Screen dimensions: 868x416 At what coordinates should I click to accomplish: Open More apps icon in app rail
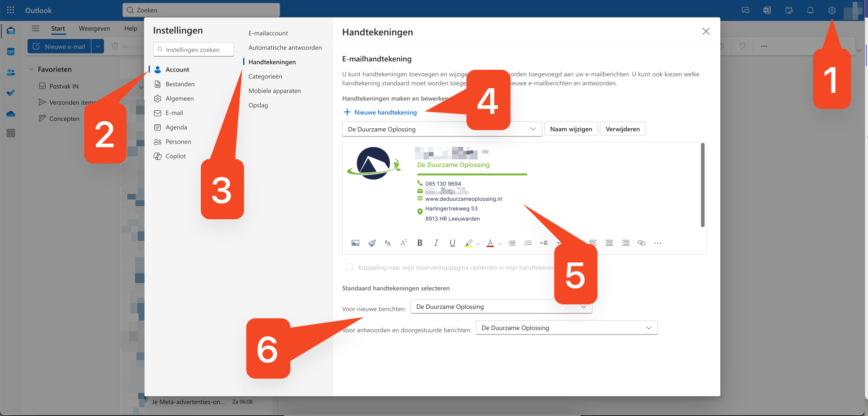(11, 133)
